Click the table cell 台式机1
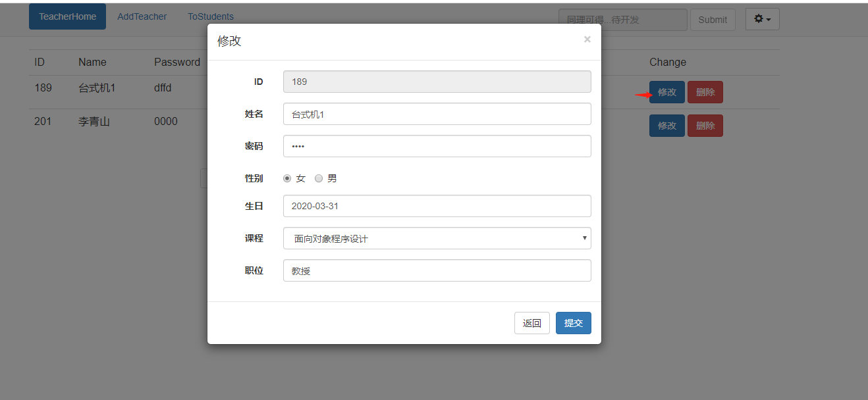Screen dimensions: 868x400 pos(97,88)
